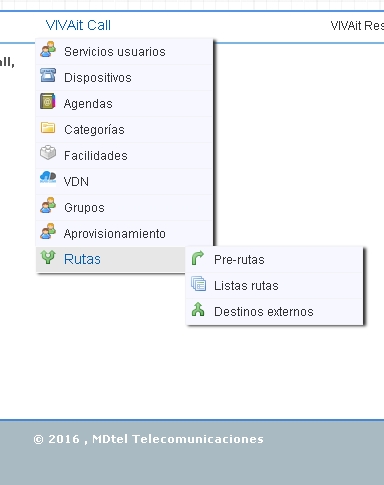Select Listas rutas menu entry
This screenshot has width=384, height=485.
pyautogui.click(x=274, y=286)
